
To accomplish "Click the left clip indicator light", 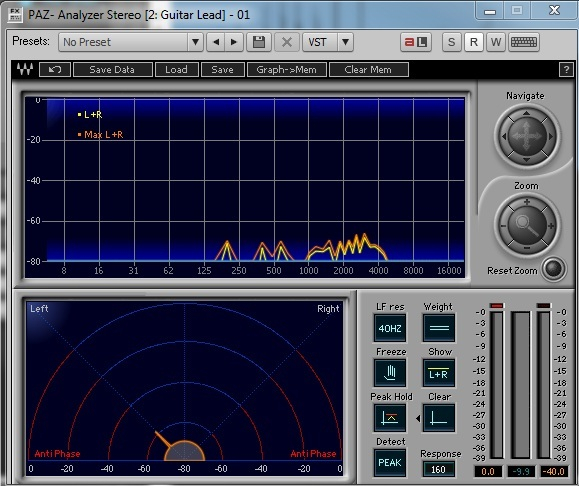I will (497, 305).
